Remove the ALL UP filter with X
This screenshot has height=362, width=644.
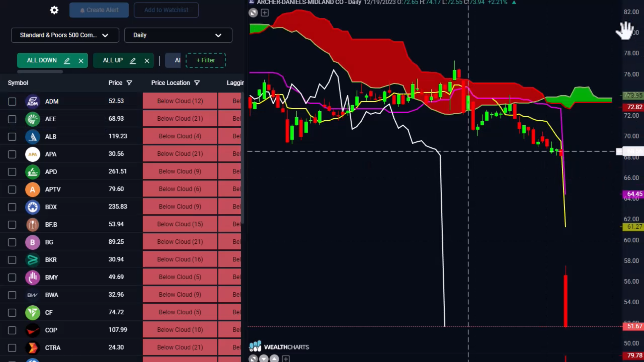pyautogui.click(x=147, y=61)
